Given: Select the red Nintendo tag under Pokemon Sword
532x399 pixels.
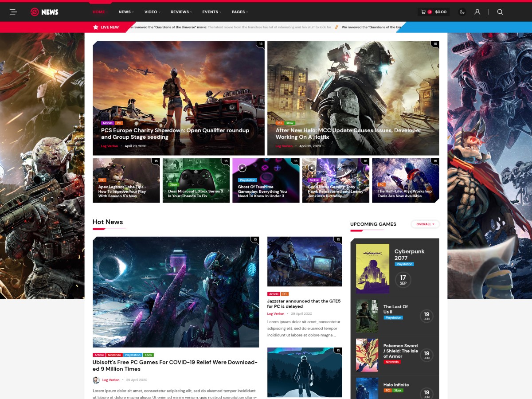Looking at the screenshot, I should [x=392, y=362].
